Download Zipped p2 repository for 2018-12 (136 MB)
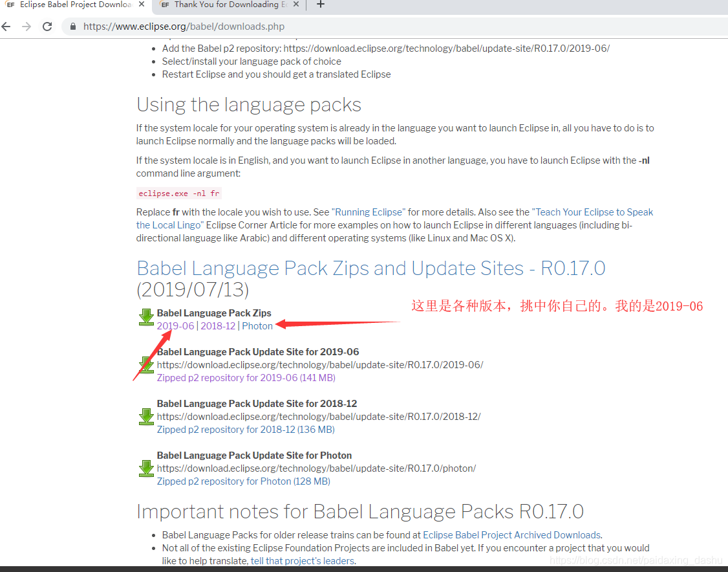The height and width of the screenshot is (572, 728). (x=246, y=430)
